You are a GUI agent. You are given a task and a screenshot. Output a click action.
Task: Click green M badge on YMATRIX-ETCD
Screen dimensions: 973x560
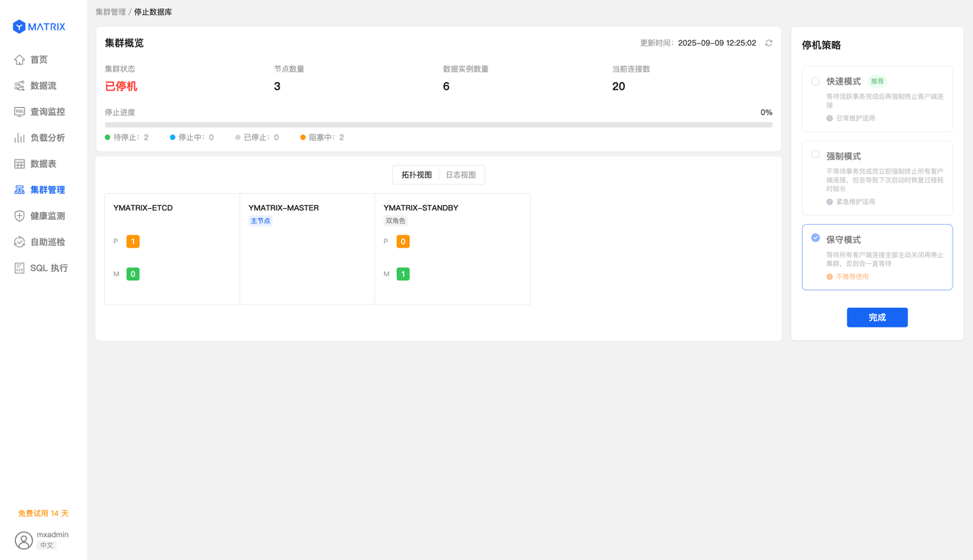pos(133,274)
